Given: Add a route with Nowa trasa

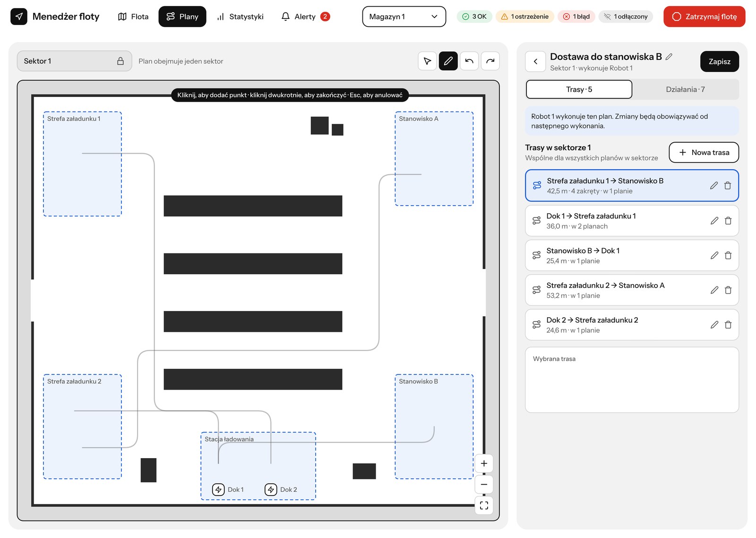Looking at the screenshot, I should tap(704, 152).
